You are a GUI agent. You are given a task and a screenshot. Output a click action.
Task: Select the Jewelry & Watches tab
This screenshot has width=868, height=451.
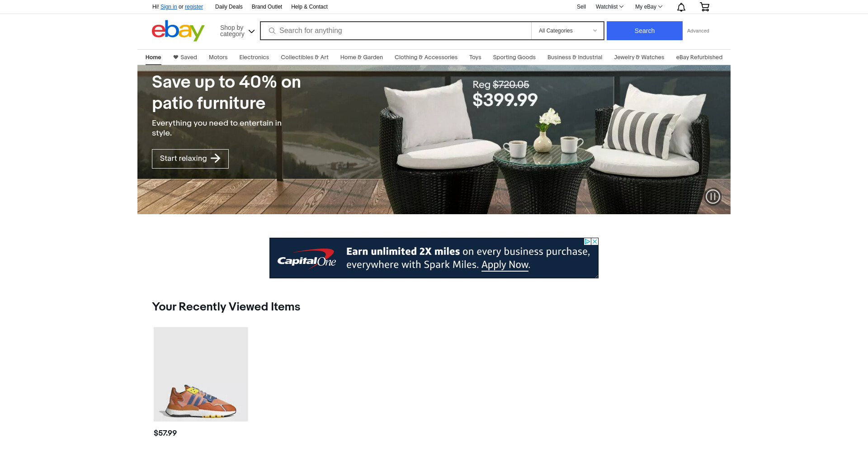(639, 57)
